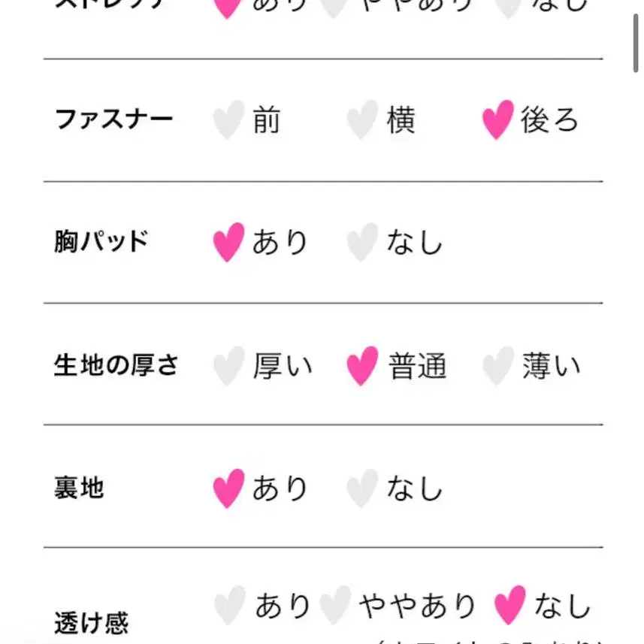The image size is (644, 644).
Task: Click the 胸パッド row label
Action: click(x=101, y=241)
